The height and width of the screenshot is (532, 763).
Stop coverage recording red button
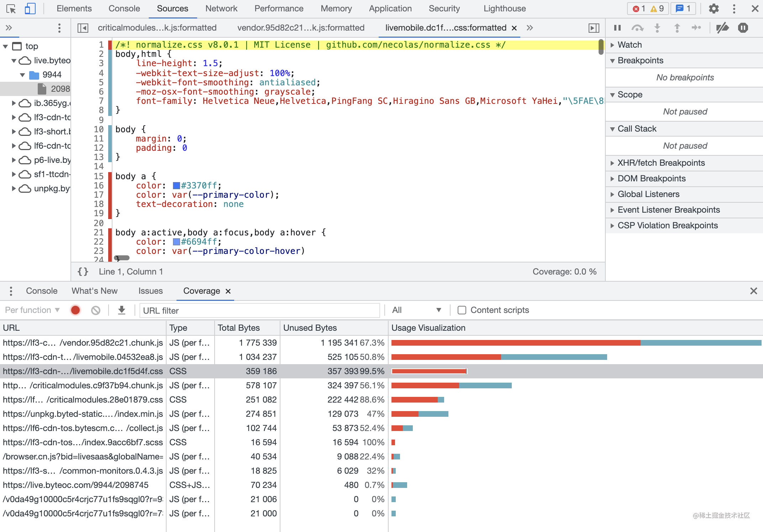75,310
